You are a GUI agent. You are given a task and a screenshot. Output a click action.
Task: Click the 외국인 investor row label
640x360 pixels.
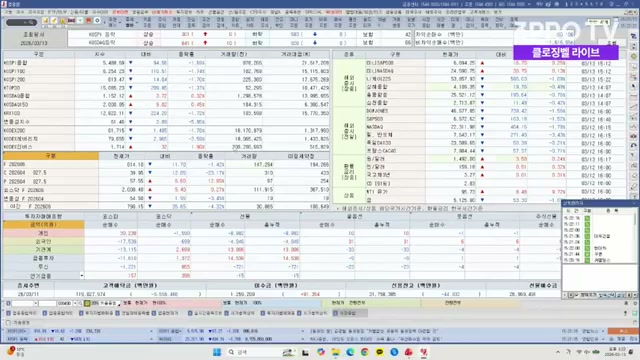[43, 242]
